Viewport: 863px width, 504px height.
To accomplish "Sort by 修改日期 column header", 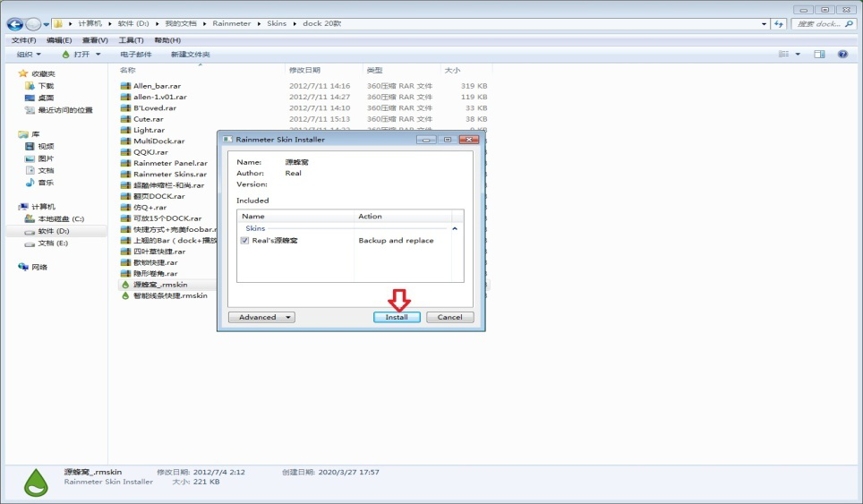I will tap(304, 70).
